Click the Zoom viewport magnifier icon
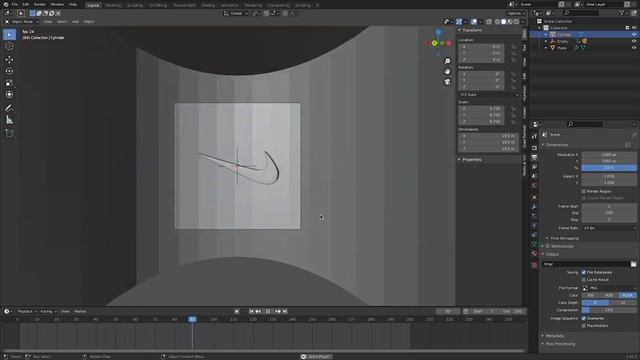 pos(447,61)
